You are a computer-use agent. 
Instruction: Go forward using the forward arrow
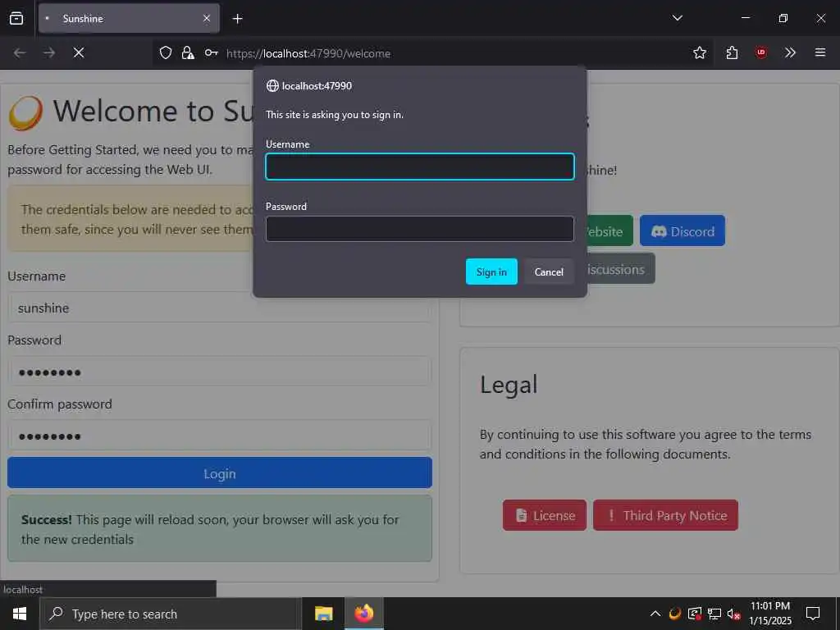click(x=48, y=52)
